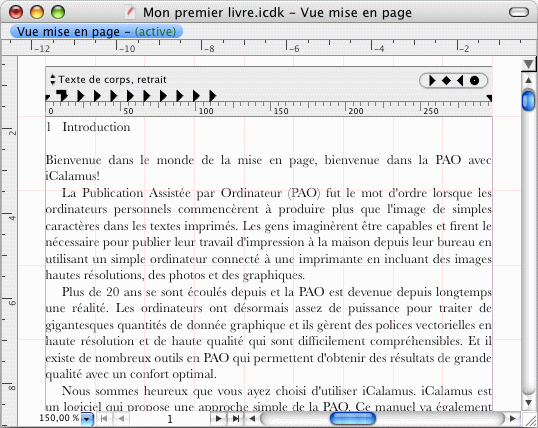
Task: Click the toolbar toggle pill in title bar
Action: pos(519,13)
